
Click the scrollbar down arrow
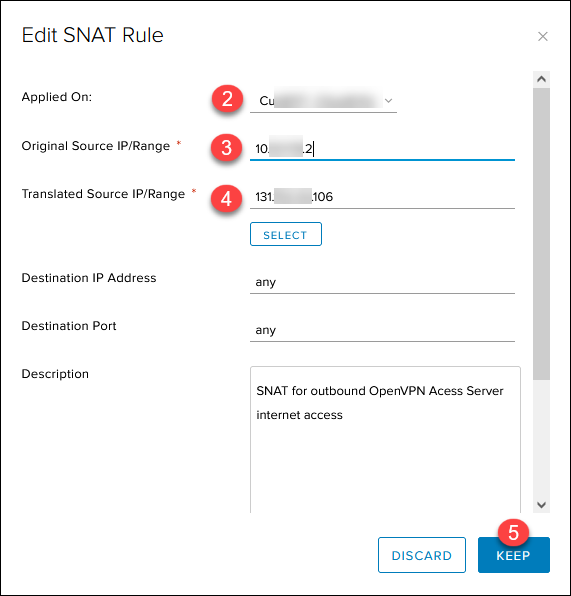pyautogui.click(x=541, y=505)
